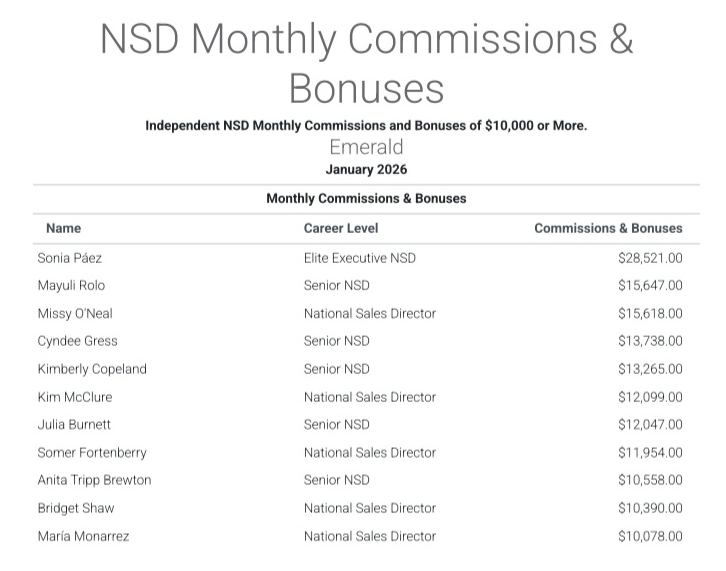Click Kim McClure's name
This screenshot has width=726, height=571.
[x=75, y=397]
